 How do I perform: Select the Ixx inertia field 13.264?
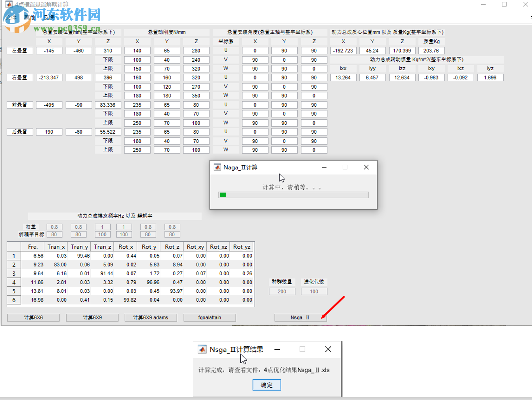point(343,77)
